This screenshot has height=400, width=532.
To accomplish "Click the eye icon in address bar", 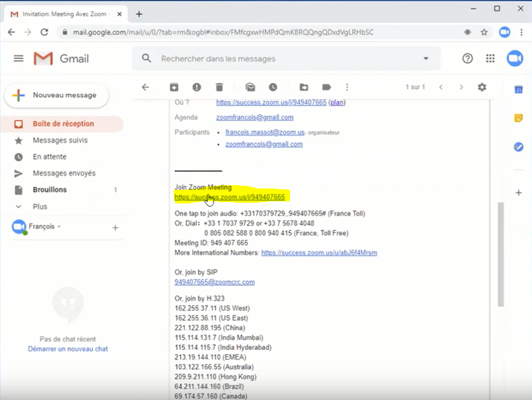I will click(467, 32).
